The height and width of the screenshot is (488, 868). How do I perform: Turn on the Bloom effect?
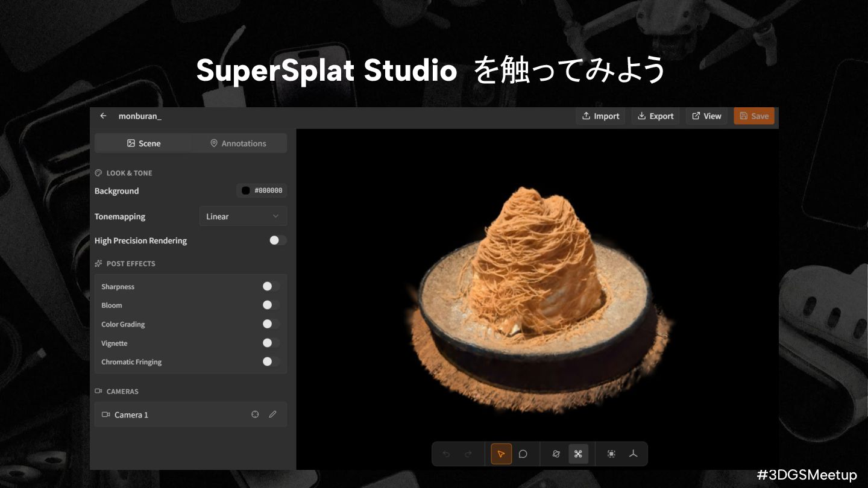tap(271, 305)
